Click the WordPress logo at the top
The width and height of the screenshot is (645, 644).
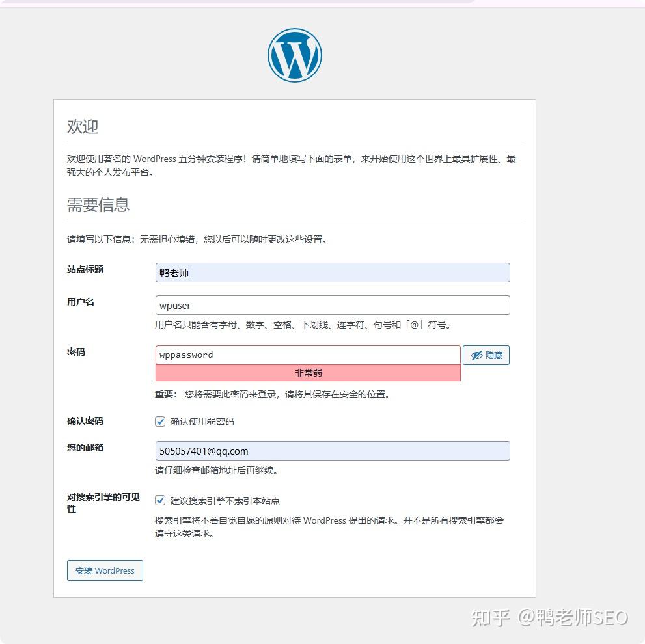coord(294,54)
